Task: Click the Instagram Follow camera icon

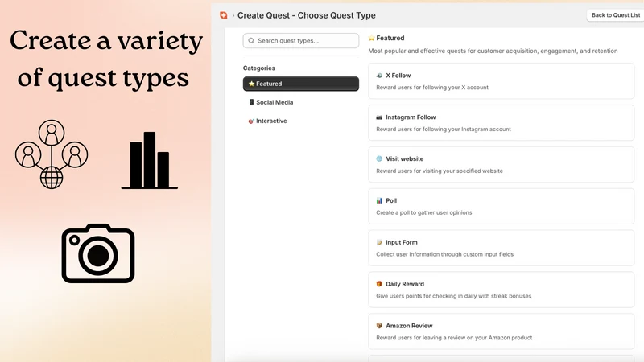Action: pyautogui.click(x=379, y=117)
